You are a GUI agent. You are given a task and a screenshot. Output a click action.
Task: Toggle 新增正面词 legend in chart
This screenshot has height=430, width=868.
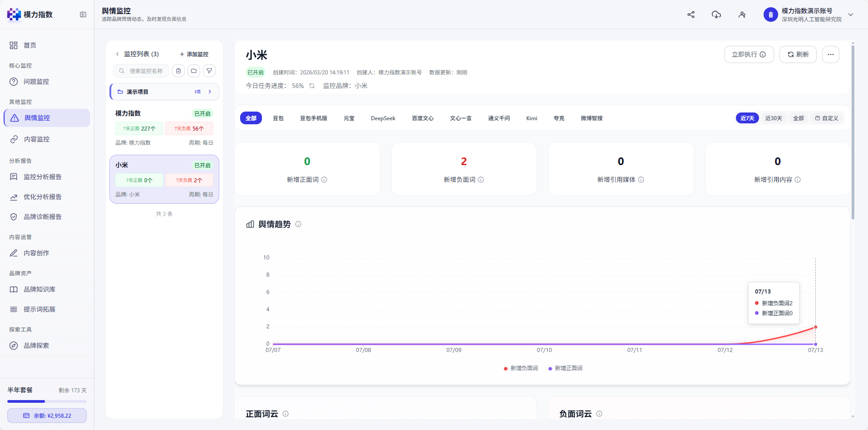[565, 368]
